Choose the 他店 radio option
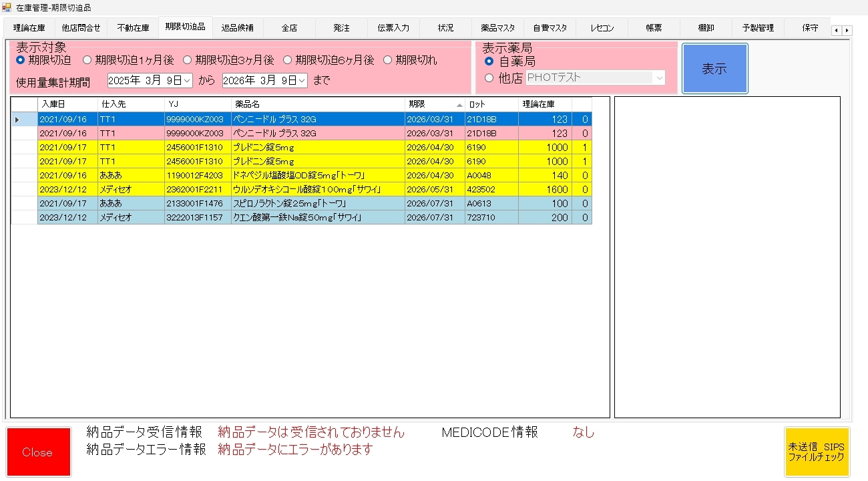The height and width of the screenshot is (481, 868). (x=489, y=78)
